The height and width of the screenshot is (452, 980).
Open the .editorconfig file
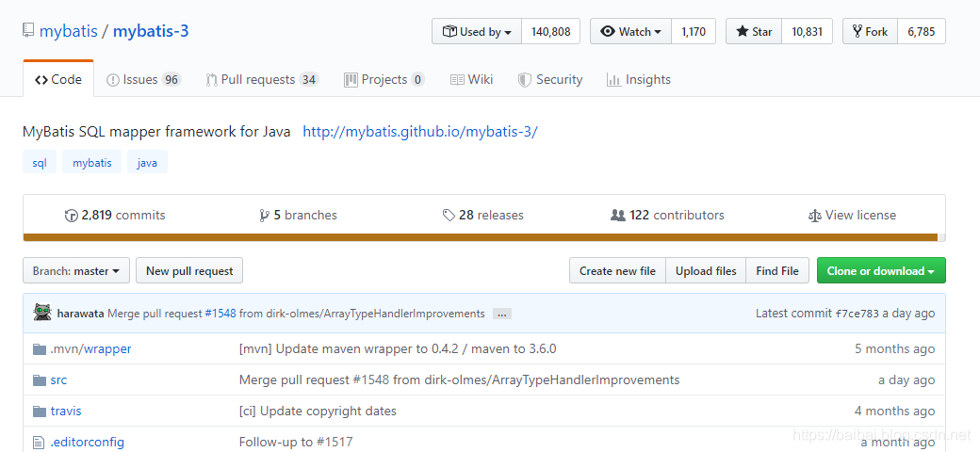(88, 443)
